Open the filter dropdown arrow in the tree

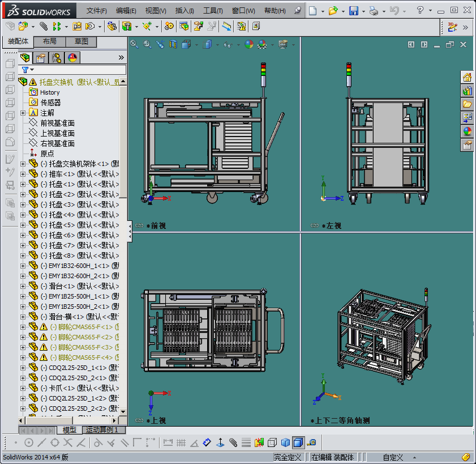[32, 70]
